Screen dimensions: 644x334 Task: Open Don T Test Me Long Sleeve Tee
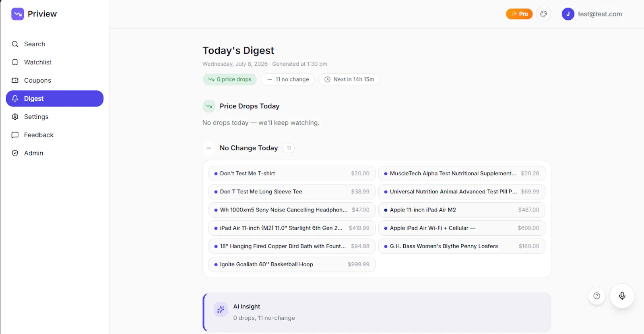pos(292,191)
